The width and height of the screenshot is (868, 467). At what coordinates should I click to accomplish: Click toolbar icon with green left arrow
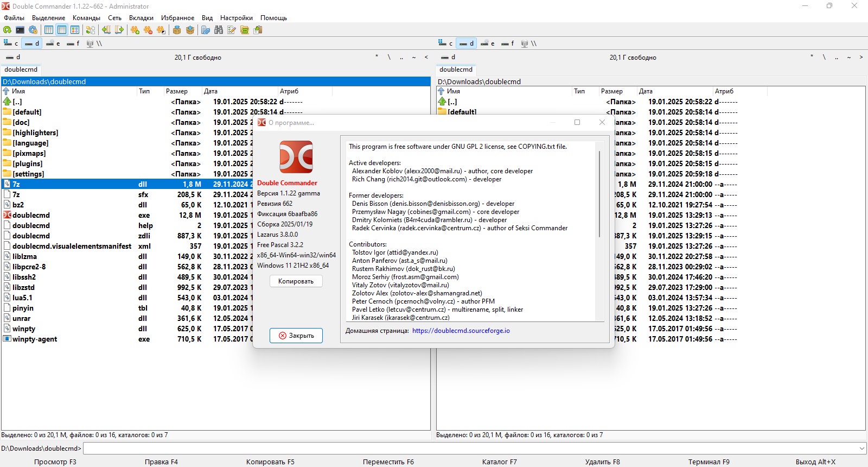pyautogui.click(x=106, y=30)
